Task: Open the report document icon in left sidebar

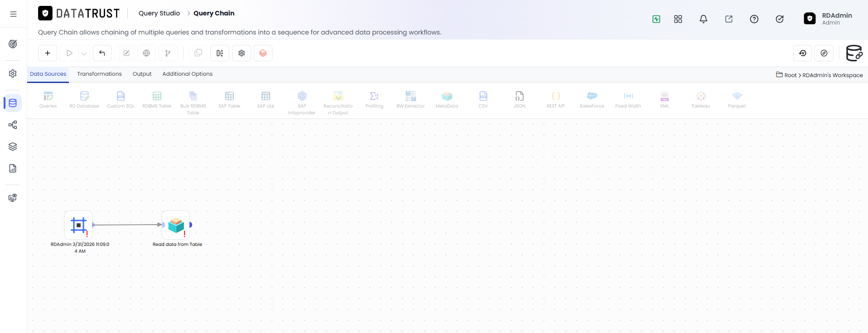Action: coord(13,168)
